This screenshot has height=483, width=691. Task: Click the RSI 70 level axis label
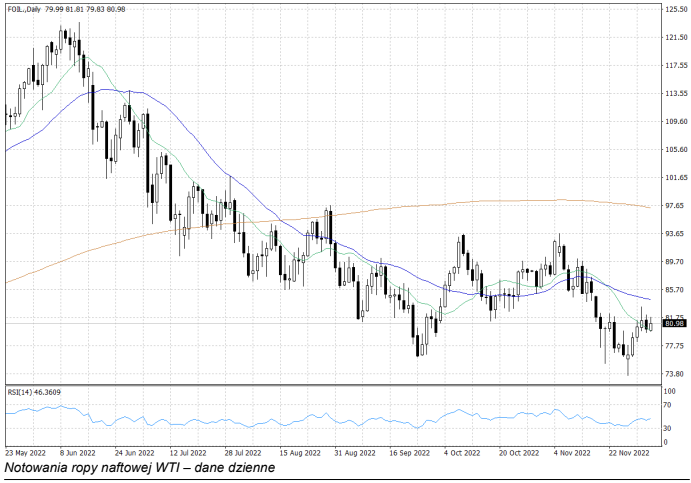pos(668,406)
